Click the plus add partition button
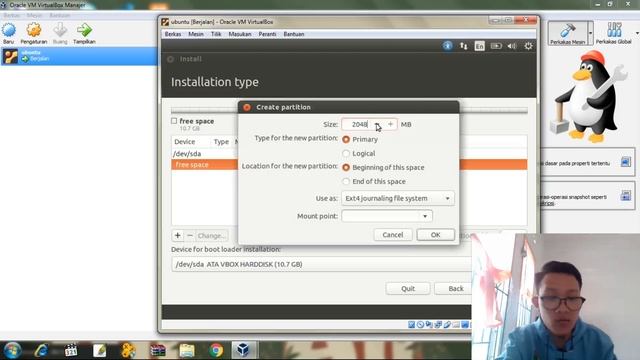This screenshot has height=360, width=640. 178,236
